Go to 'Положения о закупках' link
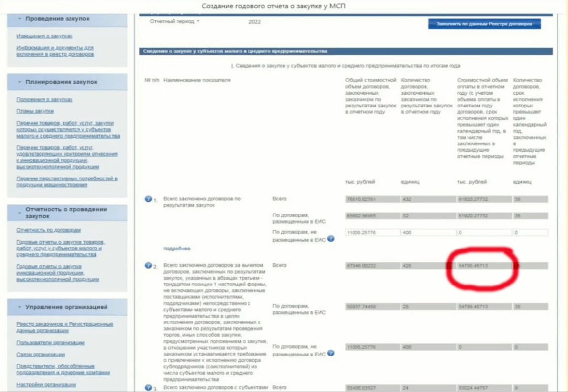The width and height of the screenshot is (568, 392). 44,100
